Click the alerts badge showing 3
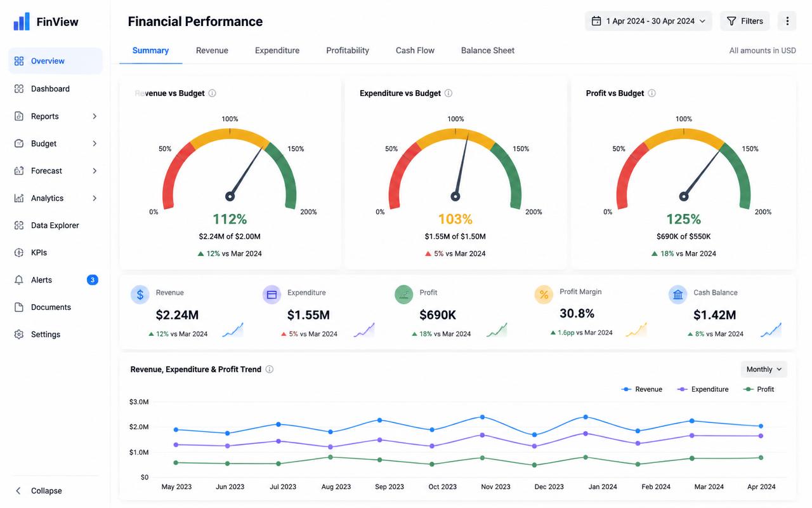The height and width of the screenshot is (508, 812). [93, 280]
